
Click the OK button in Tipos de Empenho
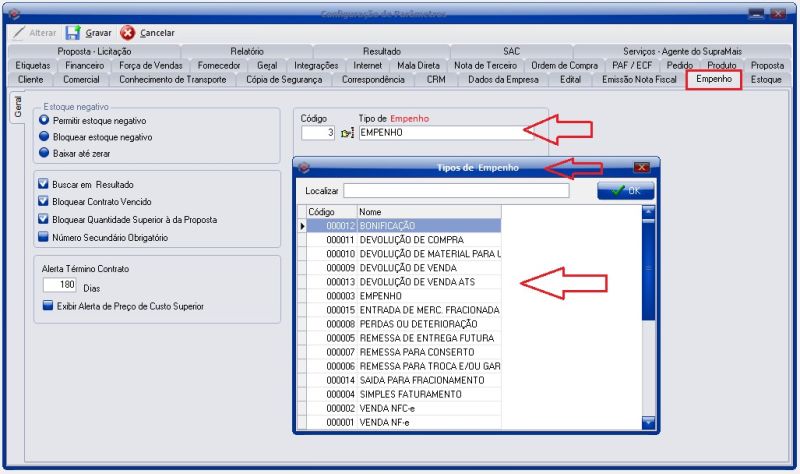tap(626, 190)
